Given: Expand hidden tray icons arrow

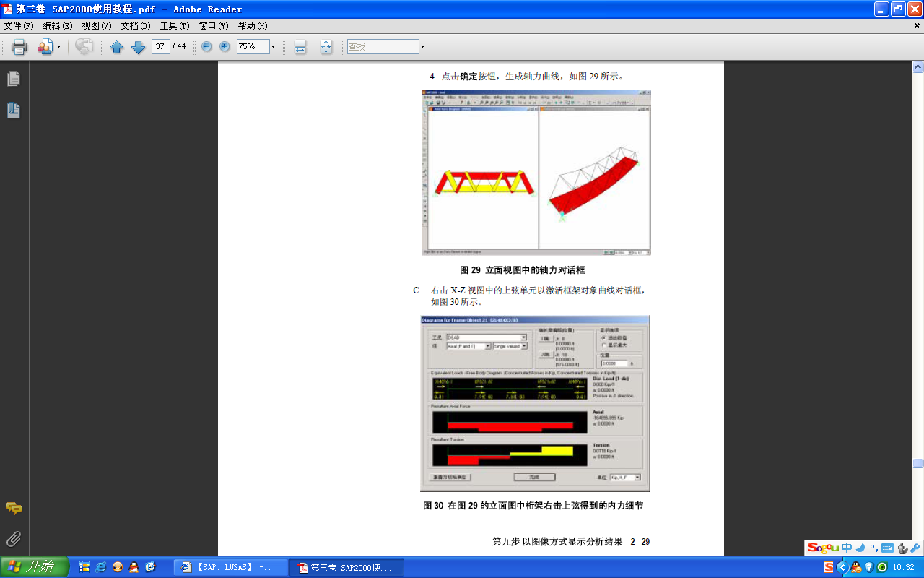Looking at the screenshot, I should [x=842, y=567].
